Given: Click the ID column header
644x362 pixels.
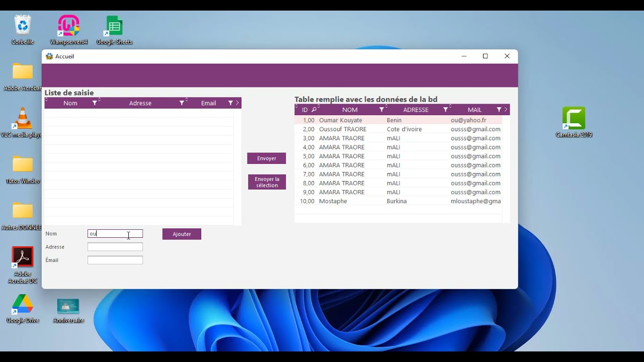Looking at the screenshot, I should tap(305, 110).
